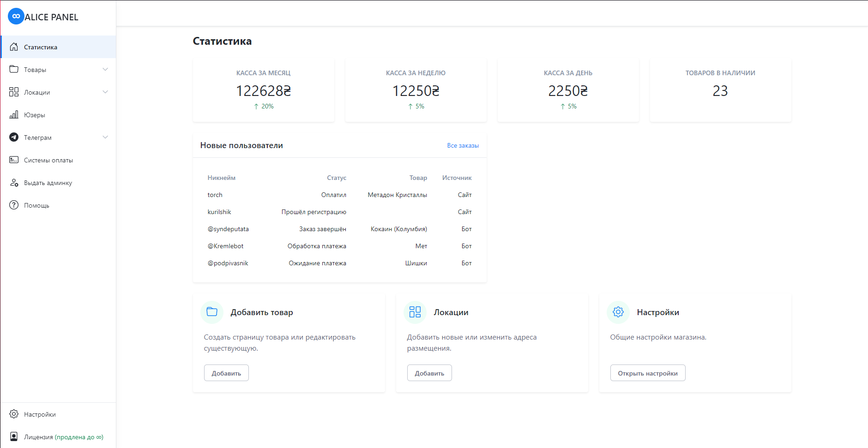Image resolution: width=868 pixels, height=448 pixels.
Task: Click the Оплатил status in the torch row
Action: (x=334, y=195)
